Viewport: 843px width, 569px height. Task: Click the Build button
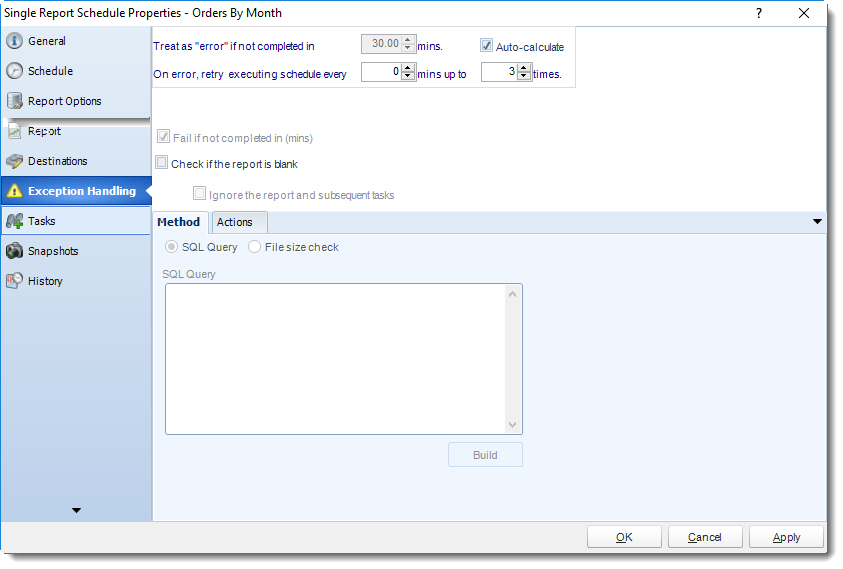[x=485, y=455]
